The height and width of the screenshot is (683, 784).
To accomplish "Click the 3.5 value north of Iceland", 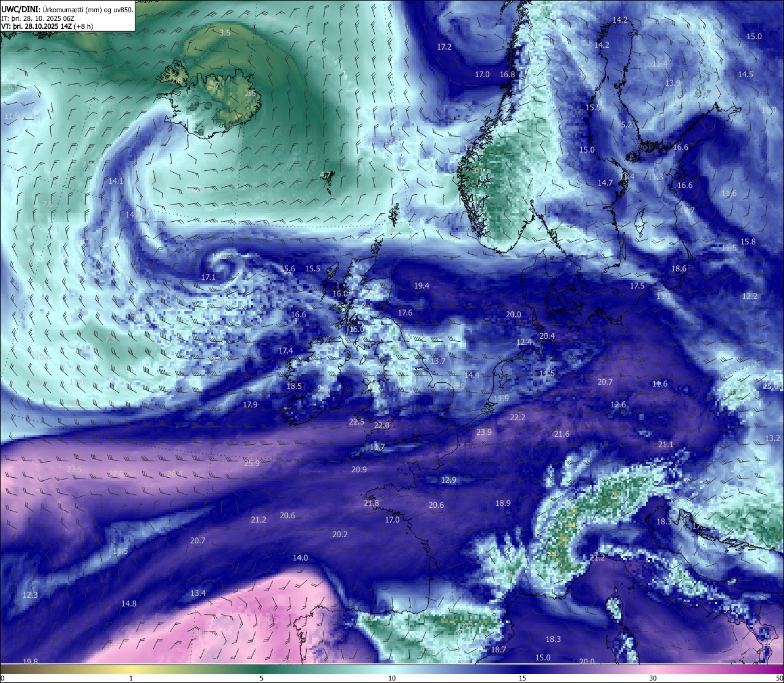I will coord(225,32).
